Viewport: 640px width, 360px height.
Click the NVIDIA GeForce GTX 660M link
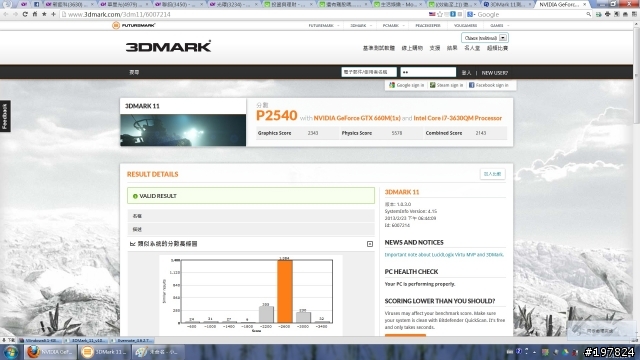(x=357, y=118)
